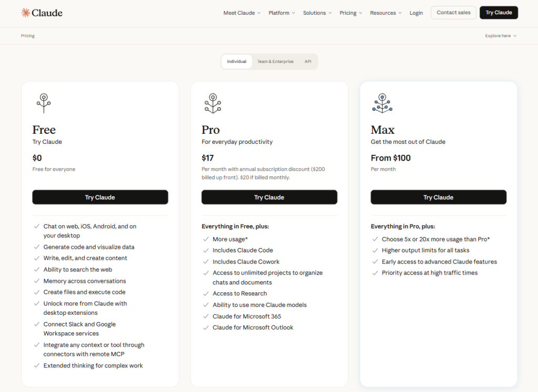This screenshot has height=392, width=538.
Task: Open the Solutions dropdown
Action: point(317,13)
